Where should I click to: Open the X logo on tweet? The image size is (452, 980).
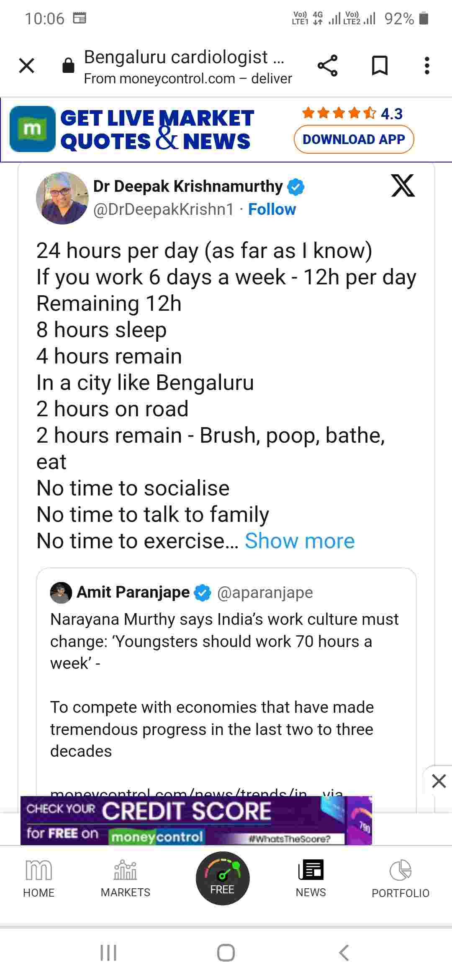click(403, 186)
